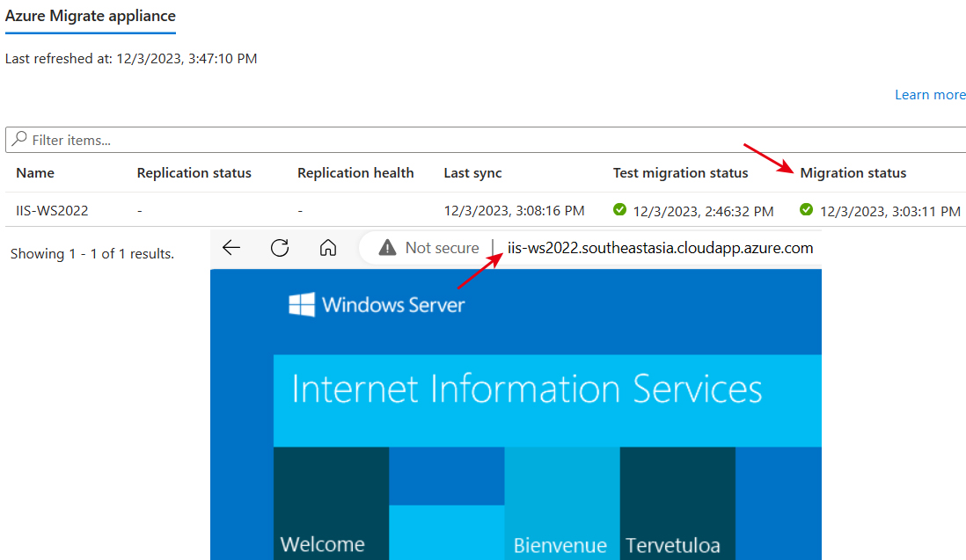966x560 pixels.
Task: Sort by the Name column header
Action: 35,173
